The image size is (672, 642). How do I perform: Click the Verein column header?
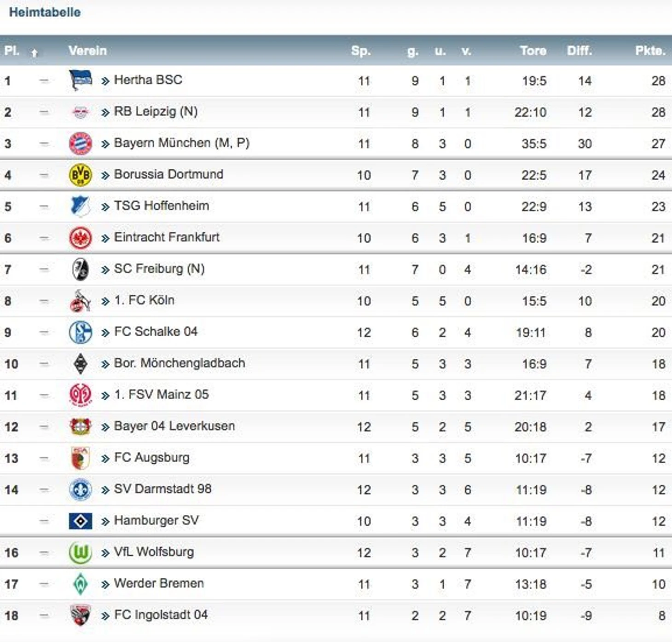tap(87, 51)
